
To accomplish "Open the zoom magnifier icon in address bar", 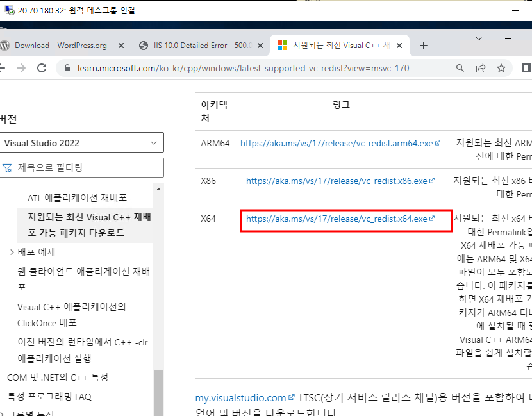I will point(460,68).
